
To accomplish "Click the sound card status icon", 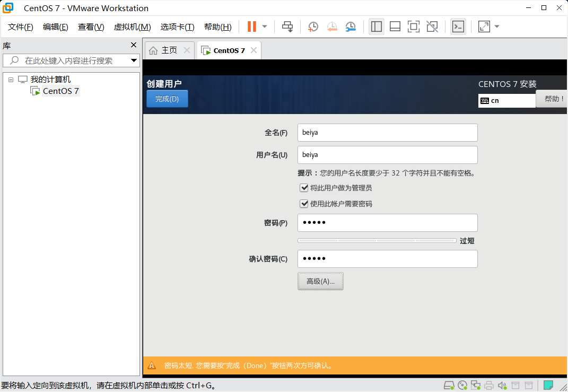I will (x=502, y=385).
